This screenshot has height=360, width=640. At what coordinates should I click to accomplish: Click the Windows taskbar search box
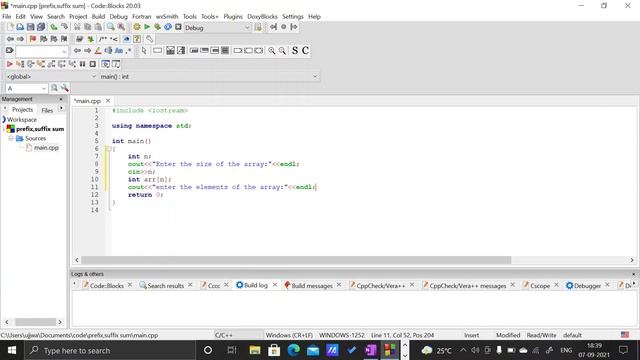(x=110, y=350)
